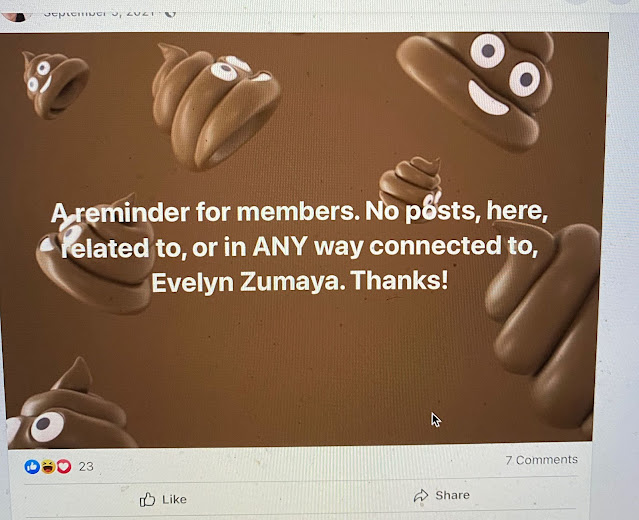Click the red heart Love reaction
This screenshot has width=639, height=520.
tap(64, 466)
